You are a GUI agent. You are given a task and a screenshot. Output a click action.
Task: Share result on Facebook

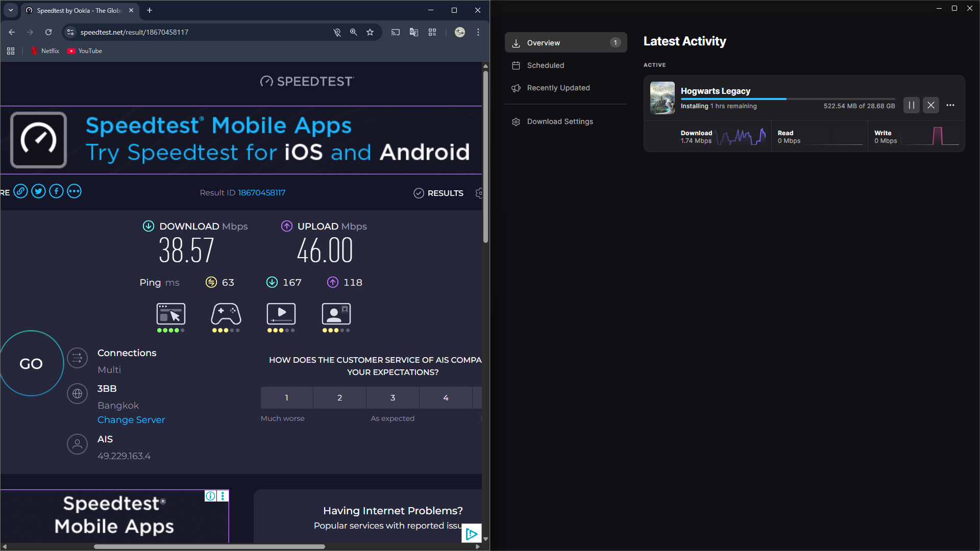click(x=56, y=191)
